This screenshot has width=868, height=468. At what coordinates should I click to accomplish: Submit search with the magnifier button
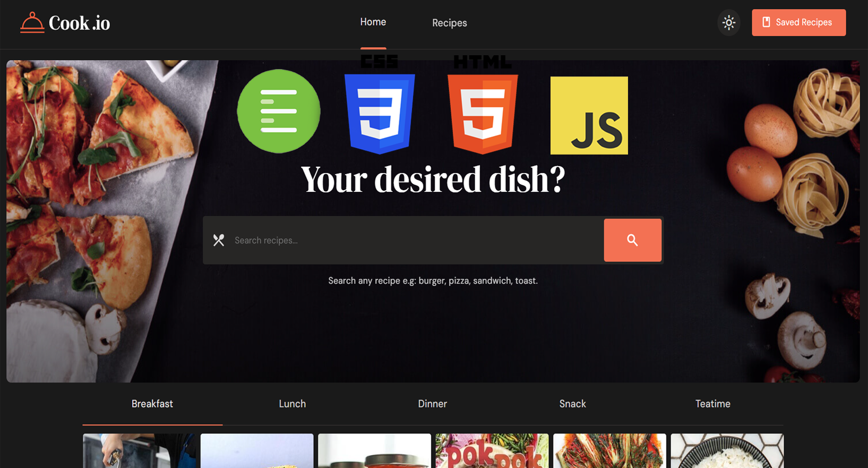click(633, 240)
